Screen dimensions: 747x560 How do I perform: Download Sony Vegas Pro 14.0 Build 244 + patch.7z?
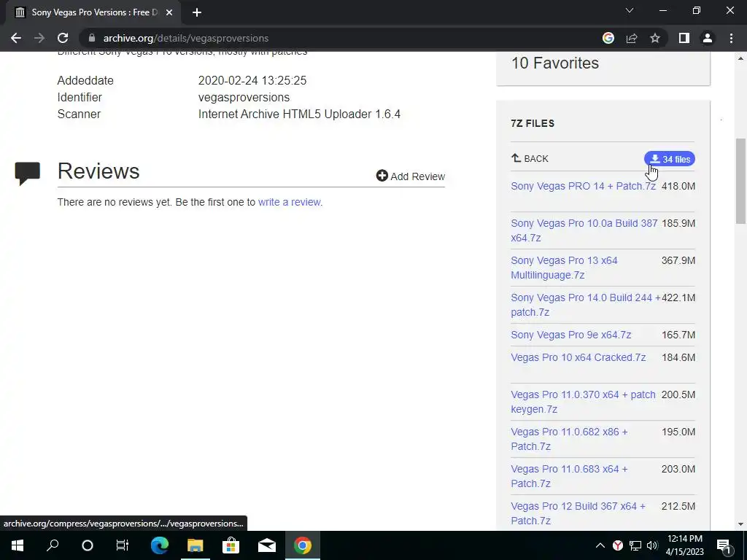click(x=586, y=305)
